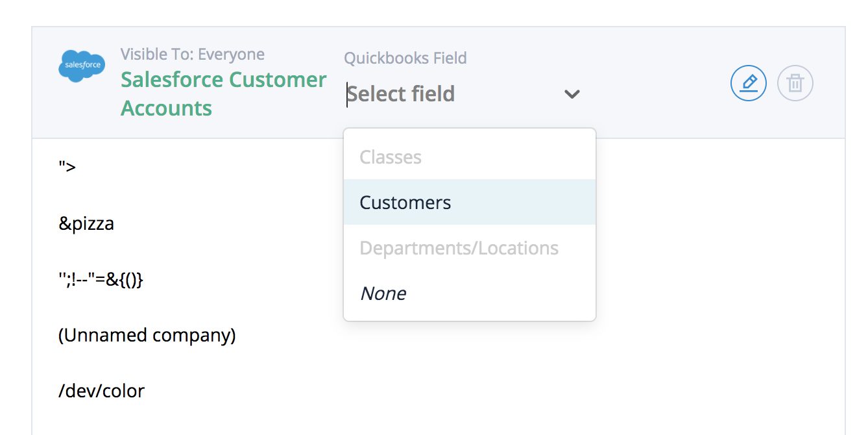The image size is (868, 435).
Task: Collapse the Quickbooks field dropdown chevron
Action: 572,94
